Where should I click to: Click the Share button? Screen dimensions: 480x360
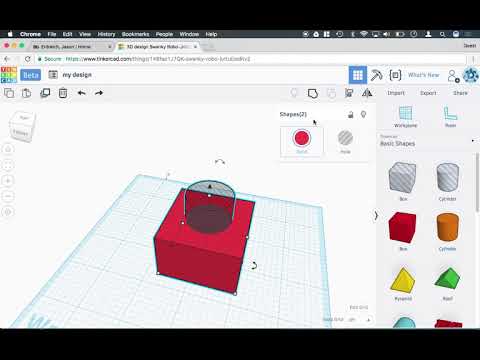460,93
